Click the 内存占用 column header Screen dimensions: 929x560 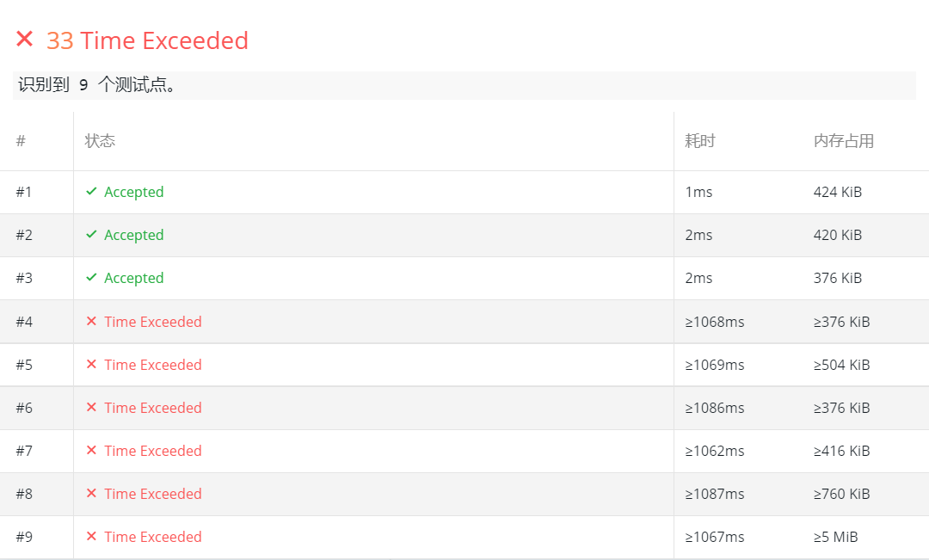844,141
